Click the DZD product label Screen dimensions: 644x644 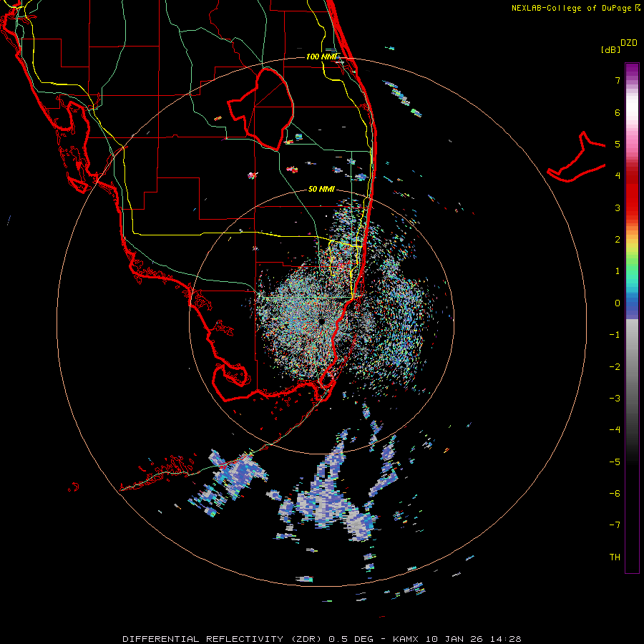[x=629, y=43]
